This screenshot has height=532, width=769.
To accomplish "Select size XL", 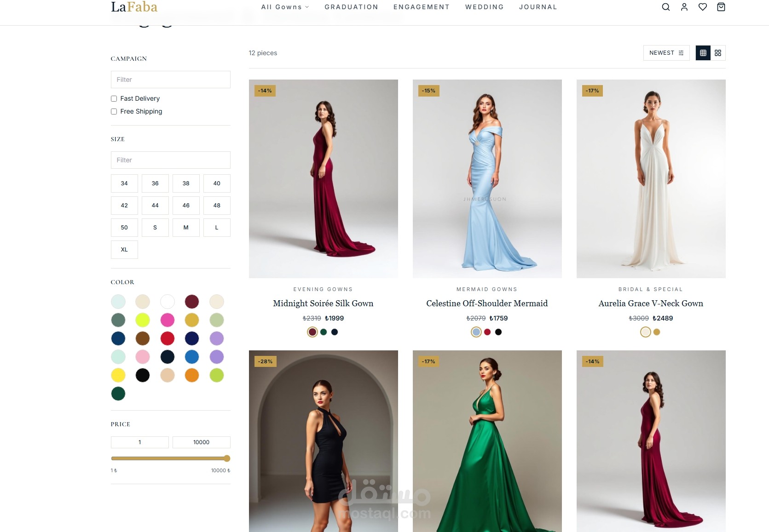I will coord(124,250).
